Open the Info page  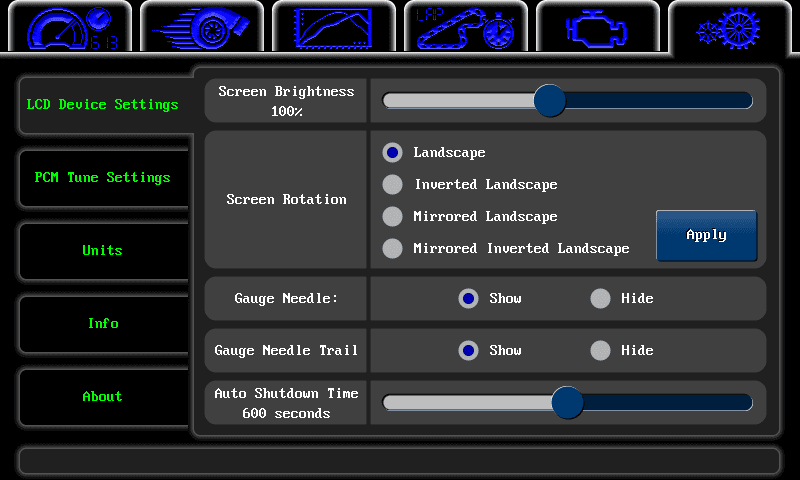(103, 324)
